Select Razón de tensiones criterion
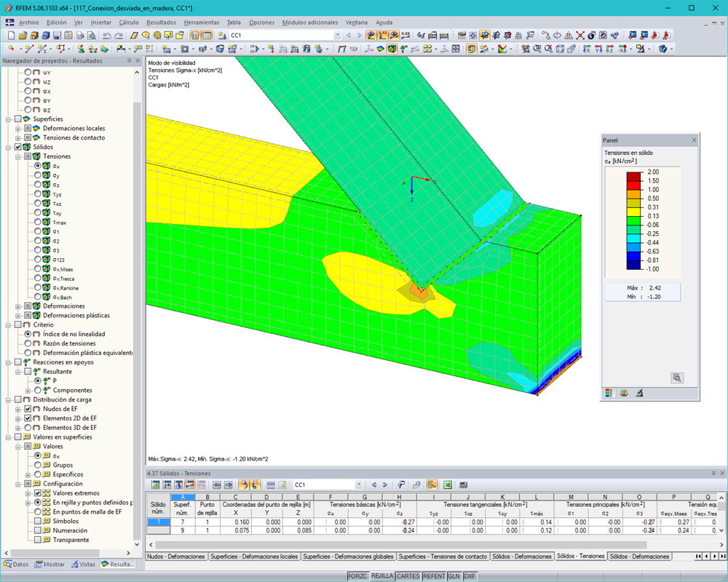The height and width of the screenshot is (582, 728). 28,343
